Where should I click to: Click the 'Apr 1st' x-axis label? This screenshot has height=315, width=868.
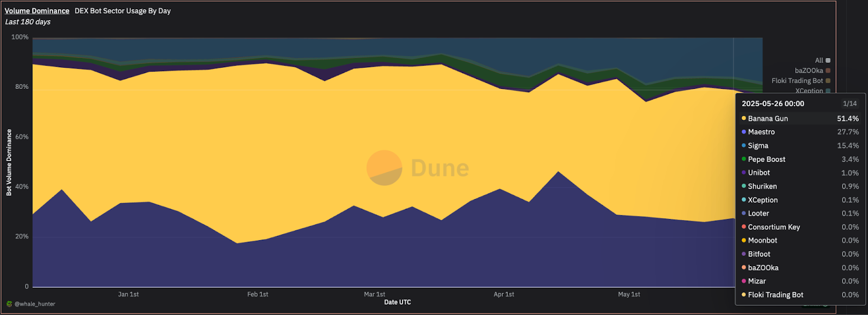(x=504, y=294)
